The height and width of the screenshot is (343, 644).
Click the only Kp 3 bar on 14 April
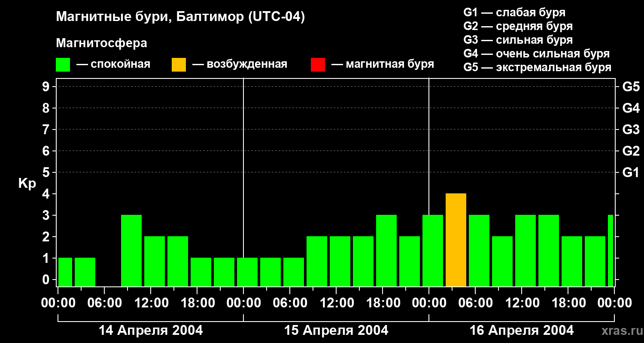131,251
